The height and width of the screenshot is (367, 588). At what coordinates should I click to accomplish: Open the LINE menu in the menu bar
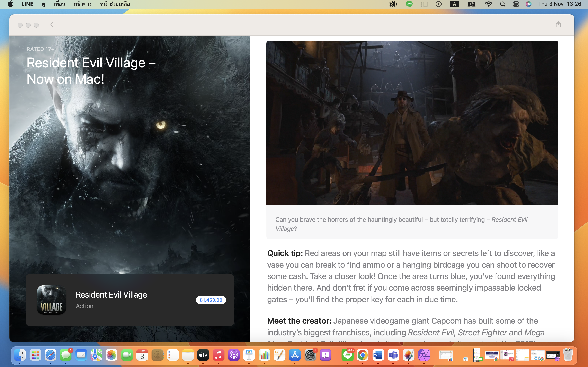pyautogui.click(x=27, y=4)
